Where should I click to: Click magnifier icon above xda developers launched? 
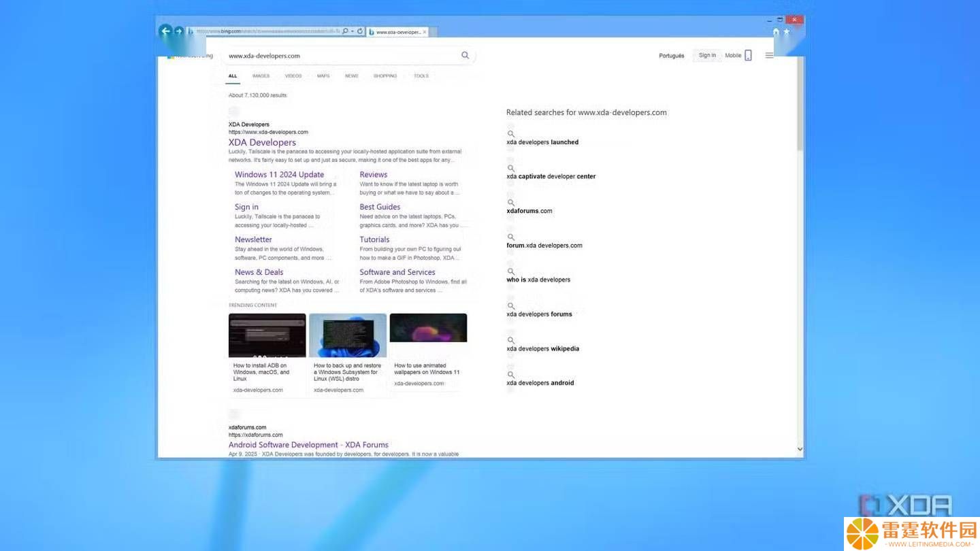[511, 134]
